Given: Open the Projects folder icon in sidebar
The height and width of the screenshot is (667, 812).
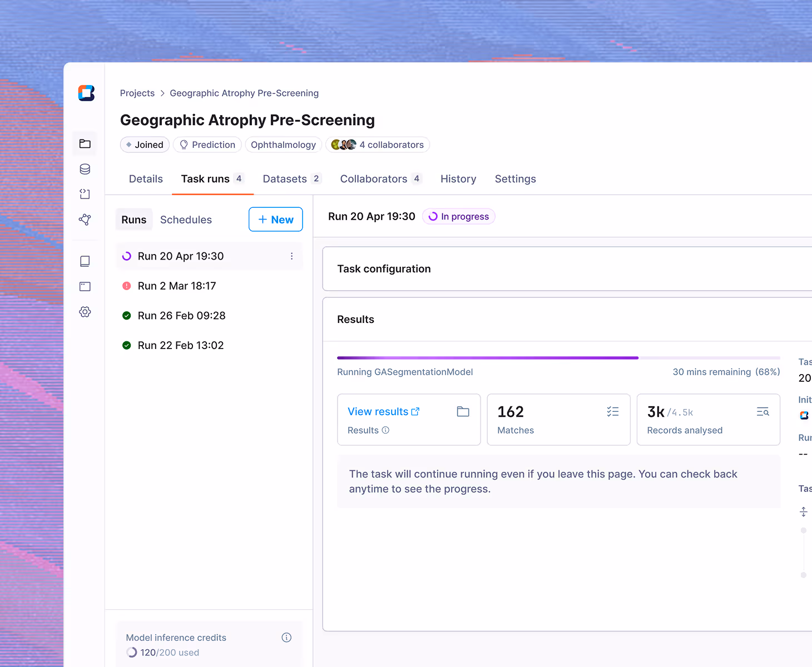Looking at the screenshot, I should [85, 144].
